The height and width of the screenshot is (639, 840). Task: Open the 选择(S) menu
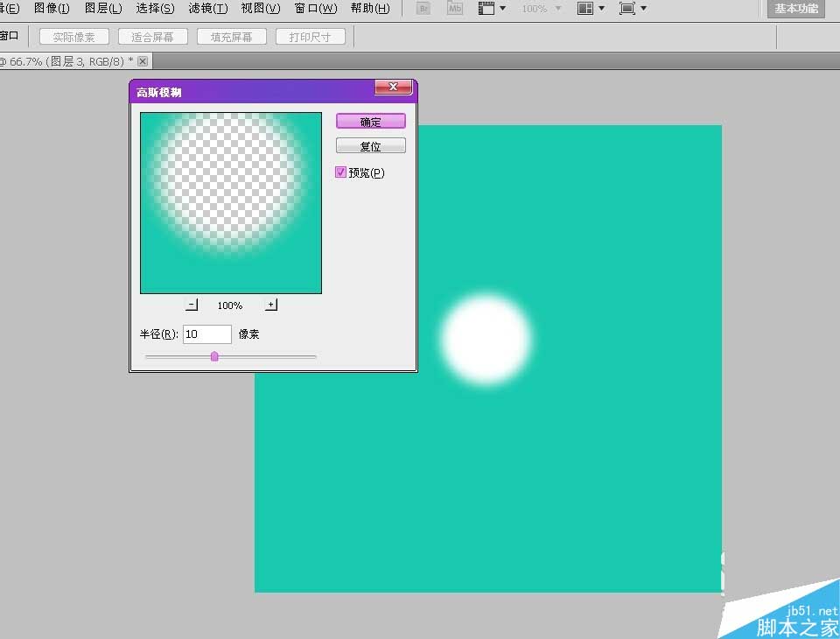coord(155,8)
